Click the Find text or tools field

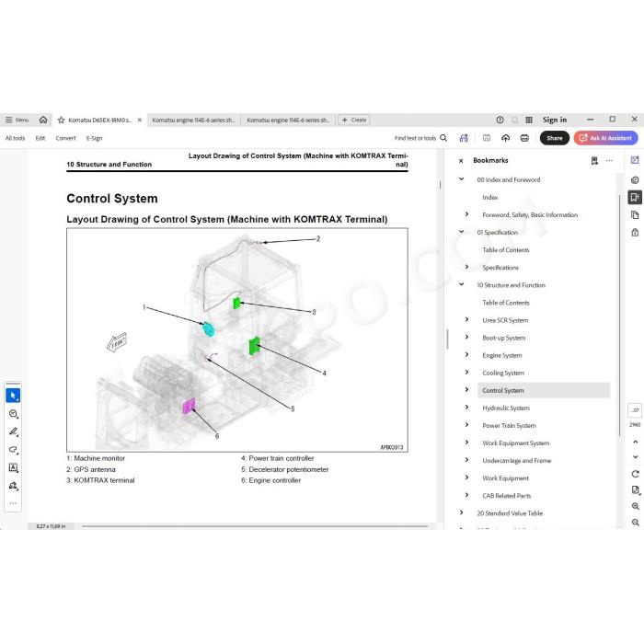click(x=415, y=138)
